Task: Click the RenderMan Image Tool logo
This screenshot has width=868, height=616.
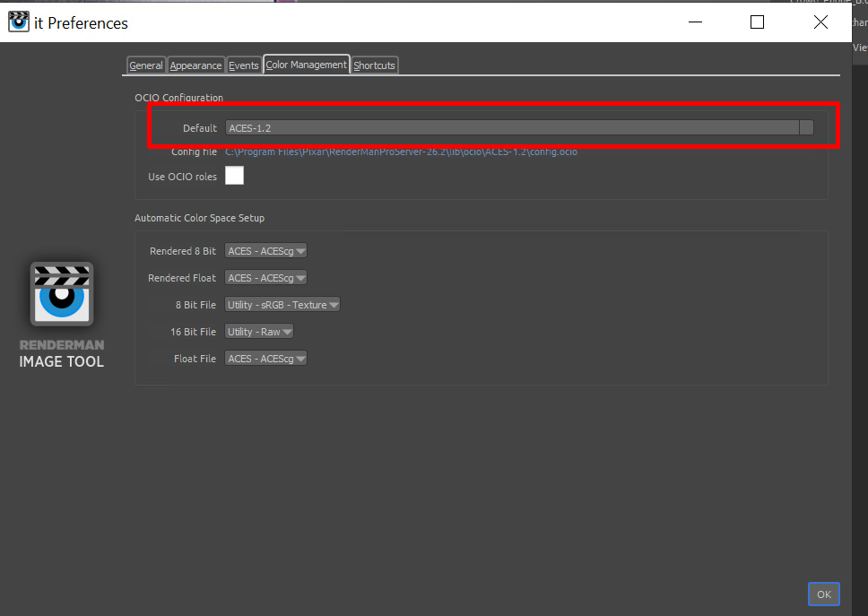Action: point(62,294)
